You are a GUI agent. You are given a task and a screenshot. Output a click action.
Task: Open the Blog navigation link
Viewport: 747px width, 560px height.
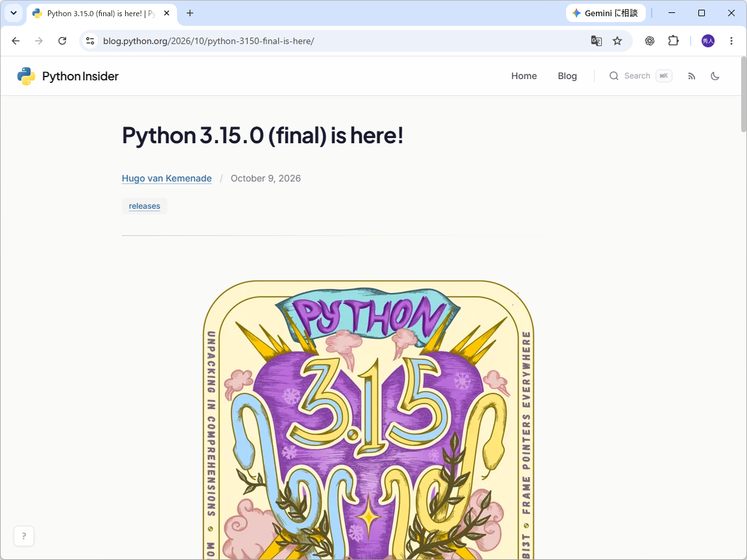click(567, 76)
